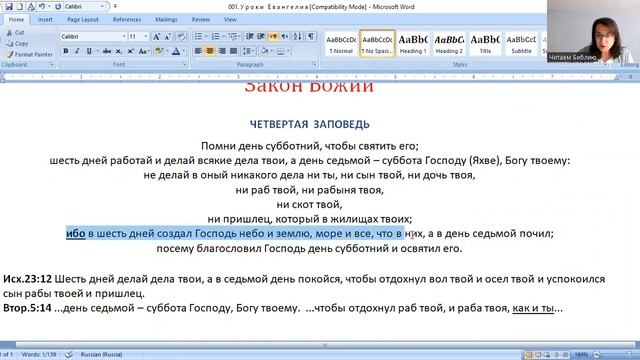The image size is (640, 360).
Task: Cut the selected text
Action: coord(16,32)
